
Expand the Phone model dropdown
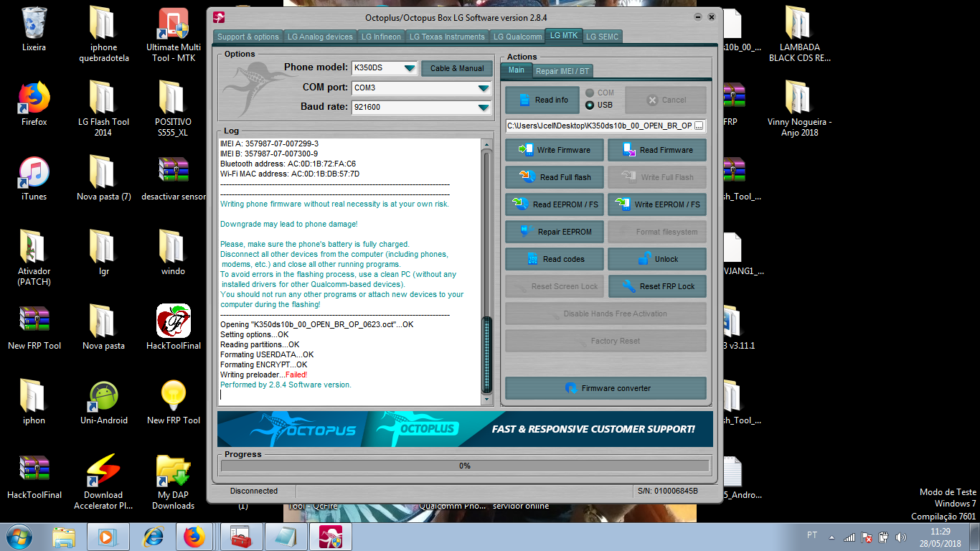pos(409,68)
